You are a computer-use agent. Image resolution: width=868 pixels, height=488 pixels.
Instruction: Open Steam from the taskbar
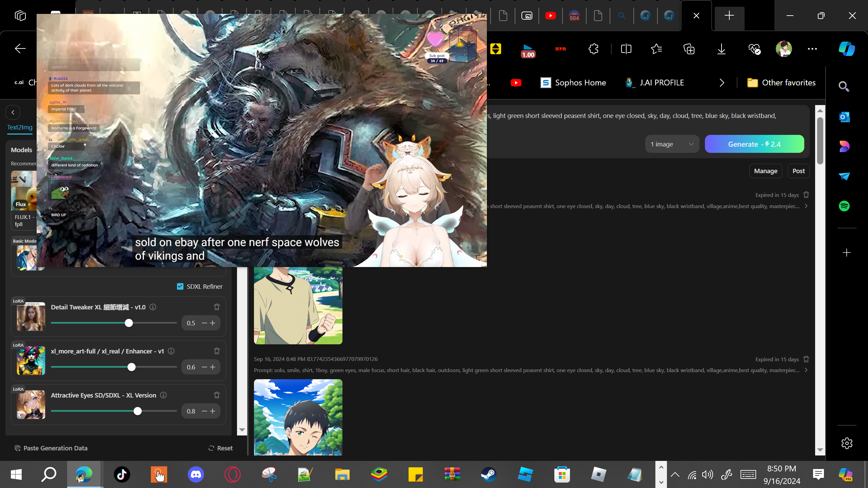[x=489, y=474]
